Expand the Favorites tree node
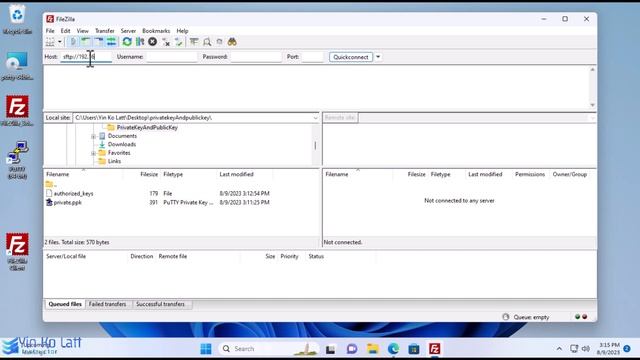The width and height of the screenshot is (640, 360). point(93,153)
